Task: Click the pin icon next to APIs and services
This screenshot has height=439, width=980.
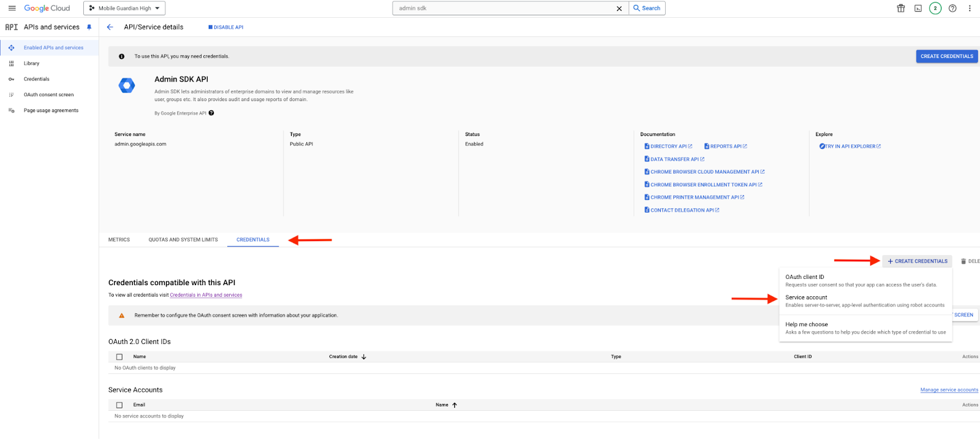Action: click(x=89, y=27)
